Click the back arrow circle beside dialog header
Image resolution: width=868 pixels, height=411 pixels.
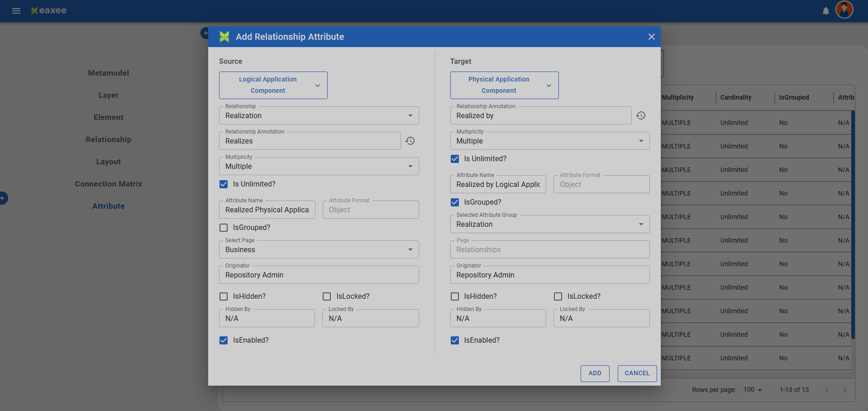click(x=205, y=33)
